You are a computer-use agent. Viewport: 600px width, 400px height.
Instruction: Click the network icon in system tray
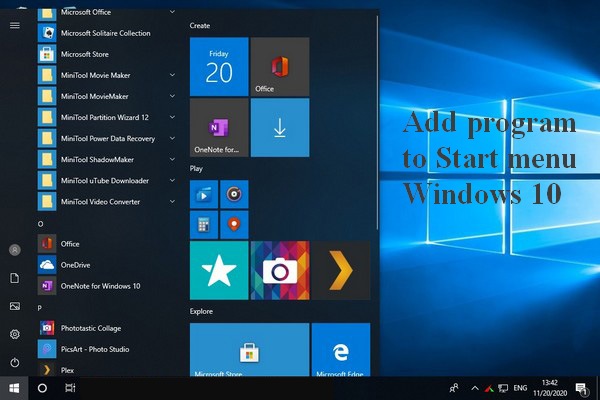pos(503,389)
